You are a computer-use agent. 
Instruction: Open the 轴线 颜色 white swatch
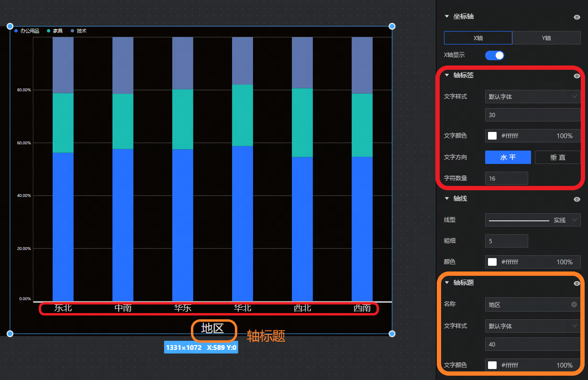tap(492, 262)
